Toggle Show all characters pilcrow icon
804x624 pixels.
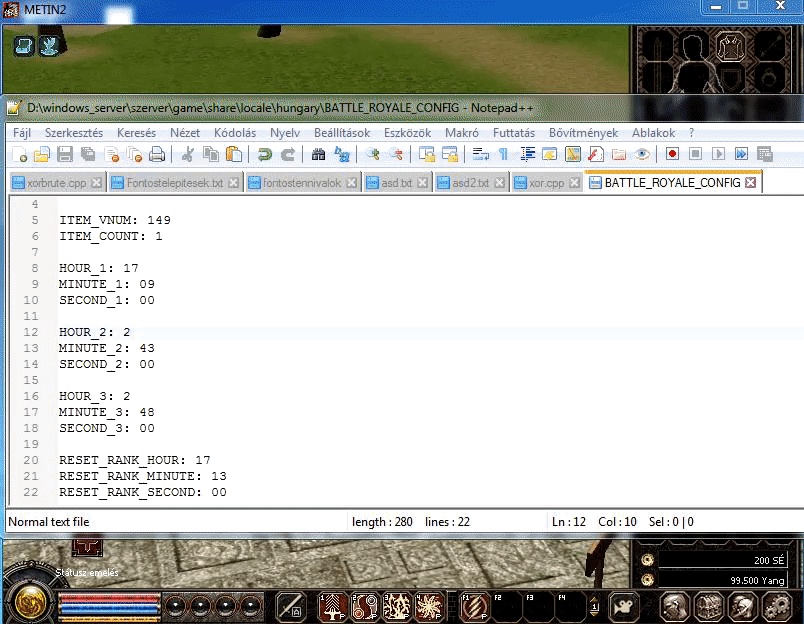pyautogui.click(x=503, y=154)
